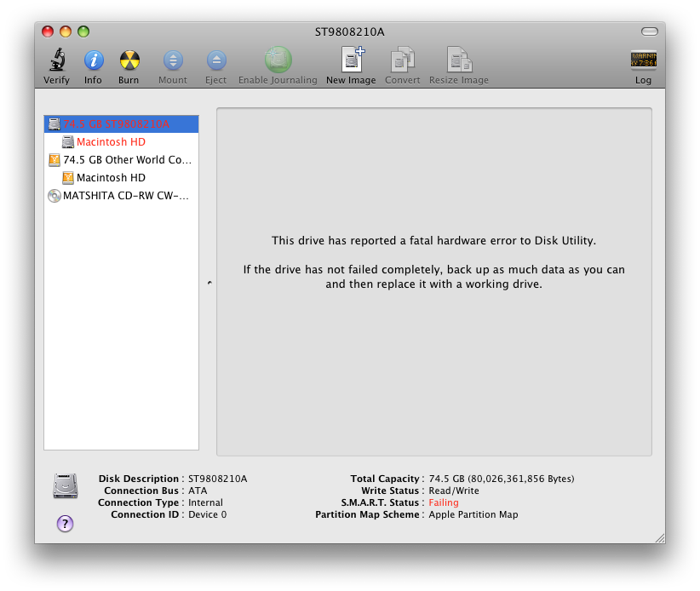Click Enable Journaling toolbar icon
Viewport: 700px width, 591px height.
pyautogui.click(x=278, y=60)
